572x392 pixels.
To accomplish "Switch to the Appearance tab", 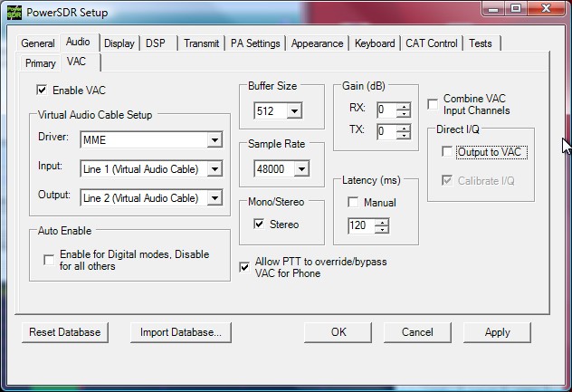I will click(x=318, y=43).
